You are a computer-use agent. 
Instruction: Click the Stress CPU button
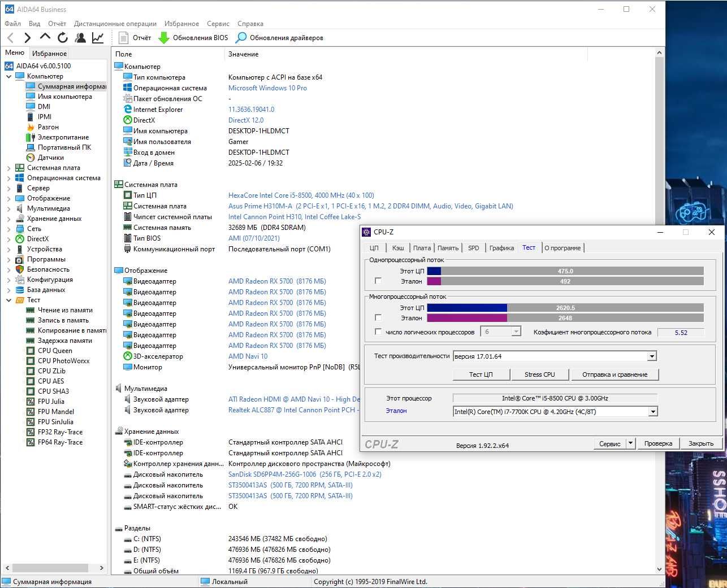pyautogui.click(x=540, y=374)
